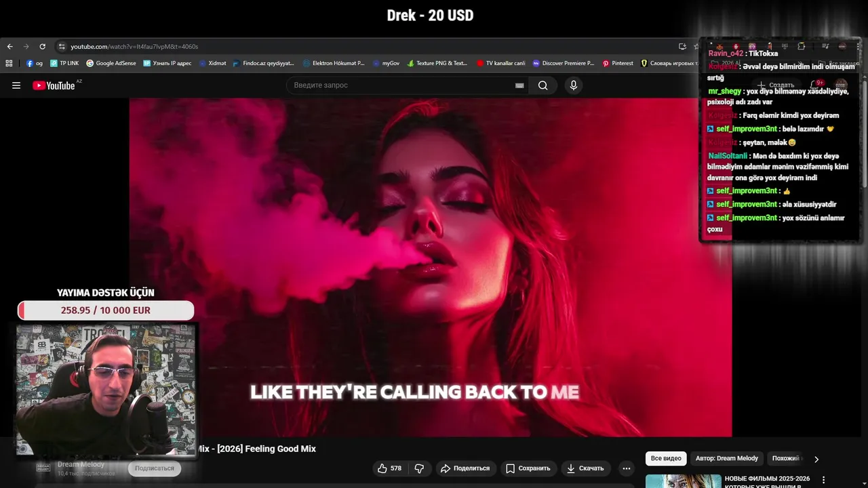The image size is (868, 488).
Task: Open 'НОВЫЕ ФИЛЬМЫ 2025-2026' video thumbnail
Action: (683, 481)
